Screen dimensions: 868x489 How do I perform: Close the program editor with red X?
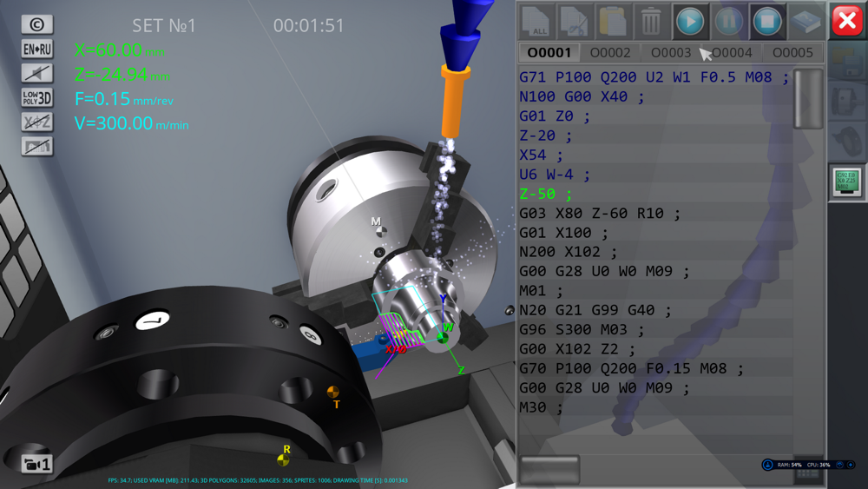click(847, 21)
